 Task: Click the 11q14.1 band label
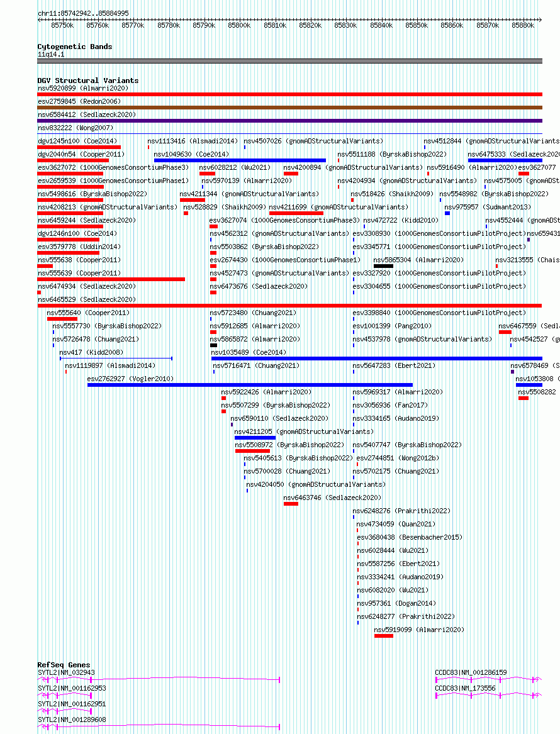(x=51, y=54)
